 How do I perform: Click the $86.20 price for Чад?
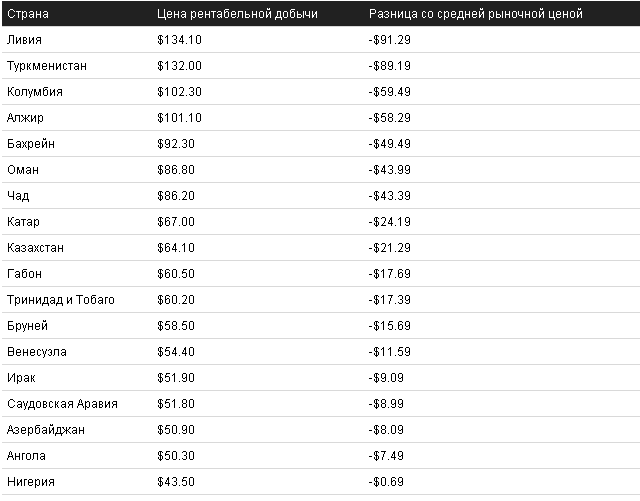click(x=177, y=196)
